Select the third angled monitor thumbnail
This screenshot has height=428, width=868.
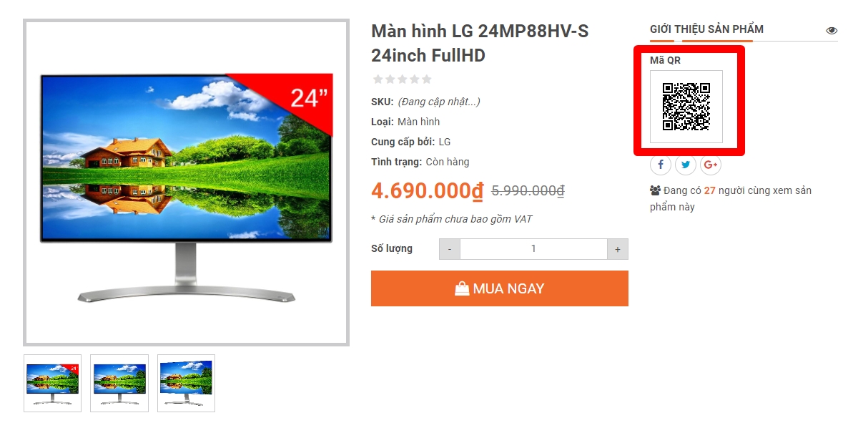tap(187, 383)
